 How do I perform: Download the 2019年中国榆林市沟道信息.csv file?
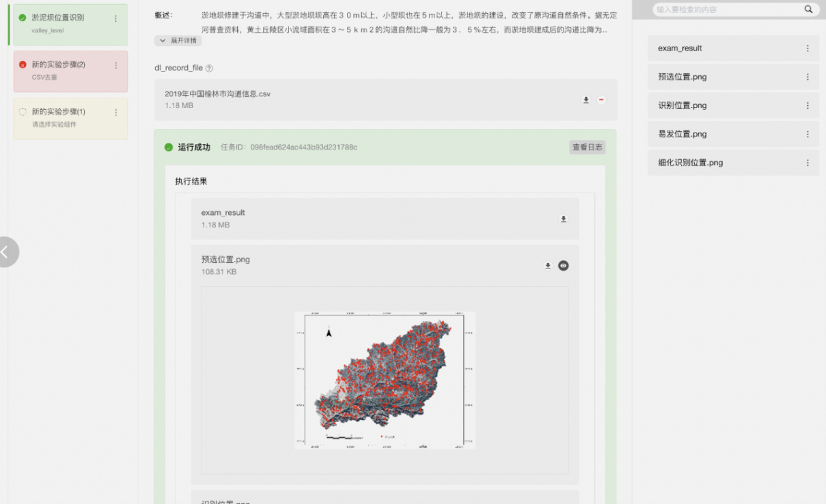pyautogui.click(x=586, y=100)
